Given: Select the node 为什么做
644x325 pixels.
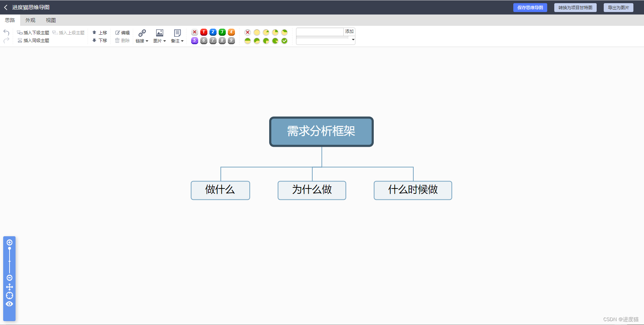Looking at the screenshot, I should [312, 190].
